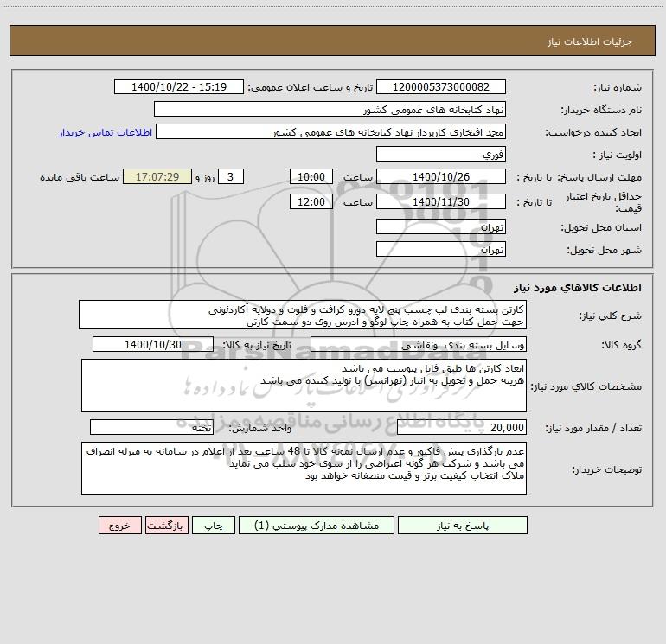The width and height of the screenshot is (666, 644).
Task: Click the استان محل تحویل label
Action: coord(601,227)
